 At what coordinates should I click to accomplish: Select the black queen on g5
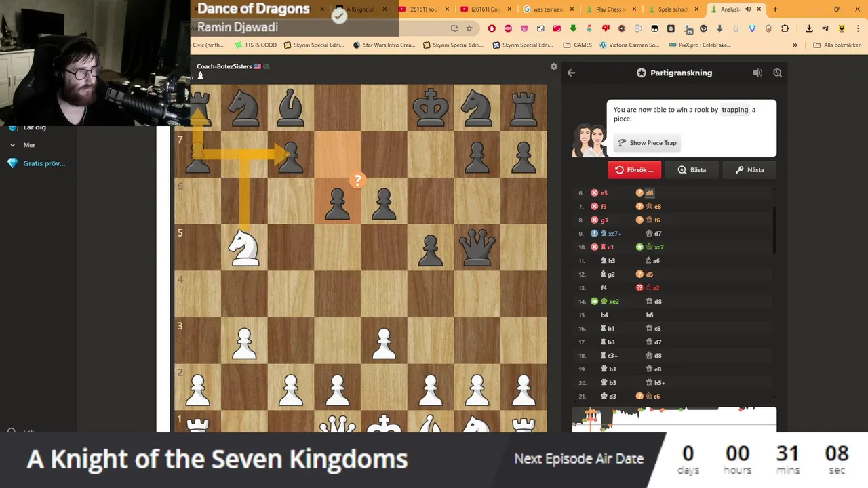click(x=477, y=247)
